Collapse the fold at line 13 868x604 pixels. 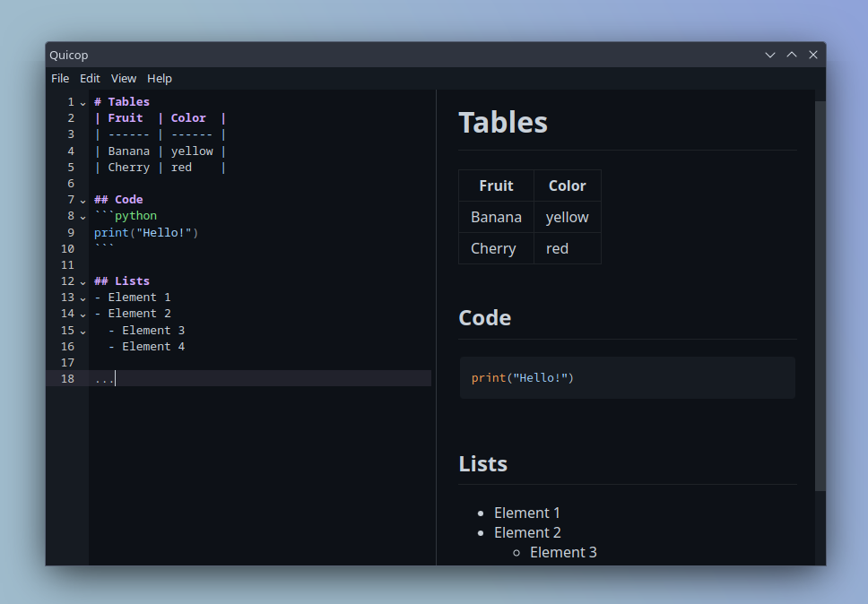[83, 298]
